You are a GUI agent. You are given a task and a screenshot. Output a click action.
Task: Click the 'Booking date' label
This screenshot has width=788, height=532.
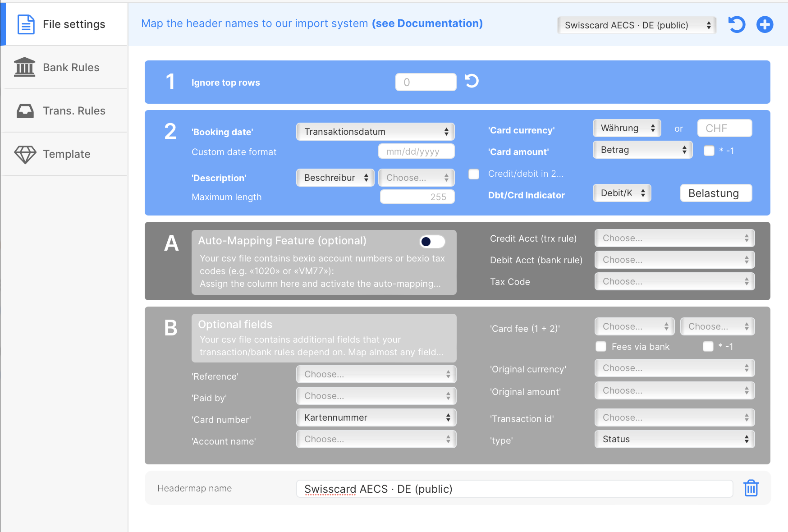tap(222, 132)
